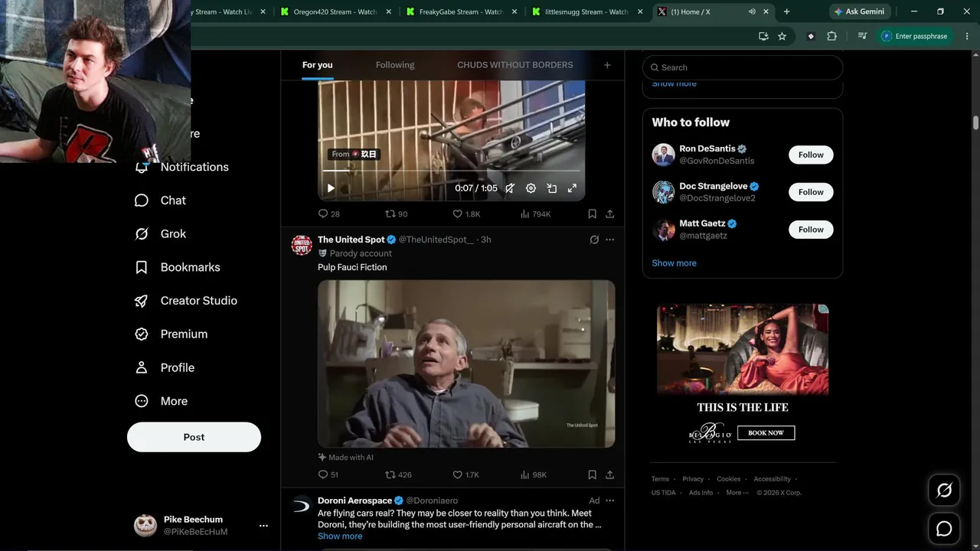Open the Pulp Fauci Fiction image
980x551 pixels.
pos(466,364)
